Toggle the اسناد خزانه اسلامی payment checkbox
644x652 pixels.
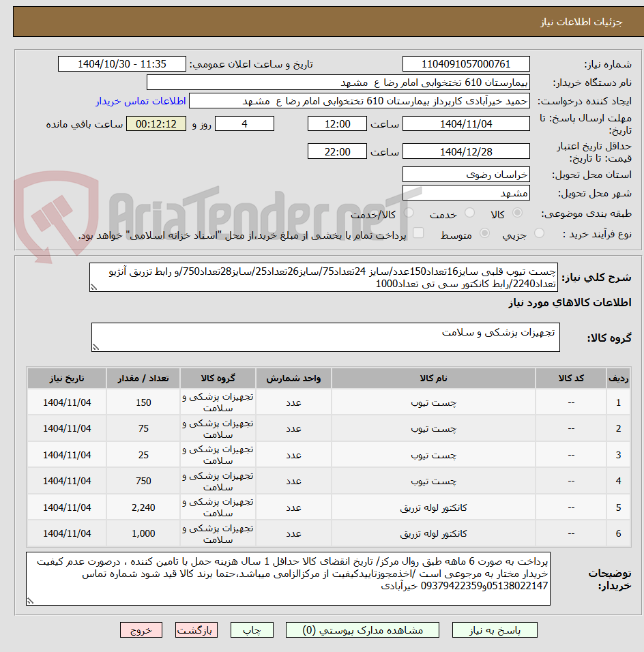[418, 233]
